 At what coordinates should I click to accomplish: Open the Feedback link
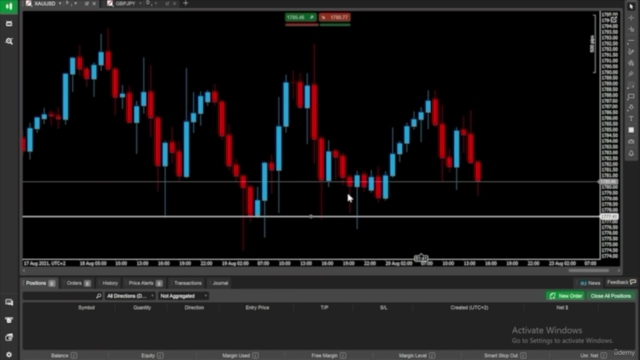(x=621, y=282)
